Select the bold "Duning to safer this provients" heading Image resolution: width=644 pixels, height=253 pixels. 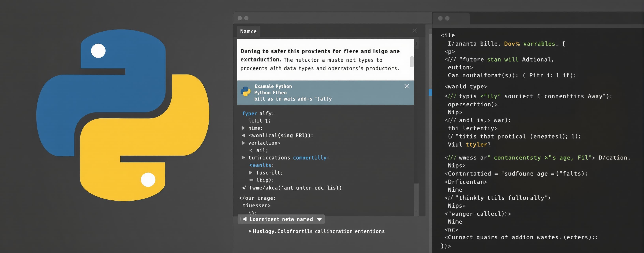320,55
